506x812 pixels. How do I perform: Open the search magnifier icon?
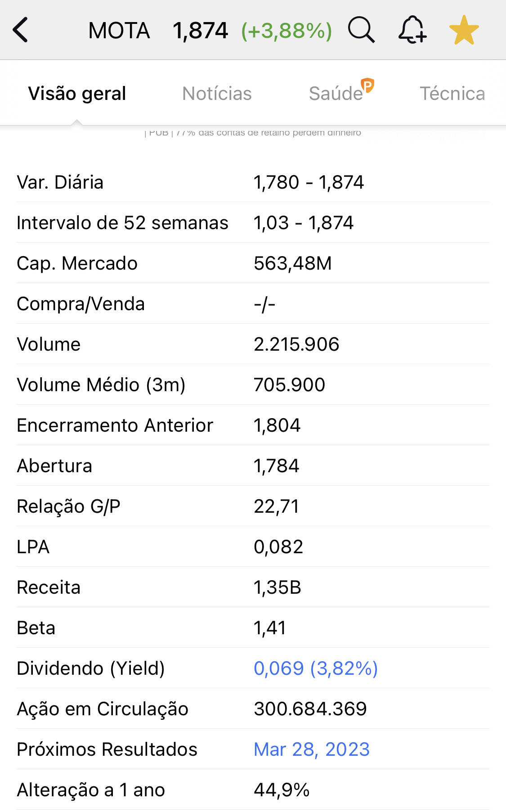[x=361, y=30]
